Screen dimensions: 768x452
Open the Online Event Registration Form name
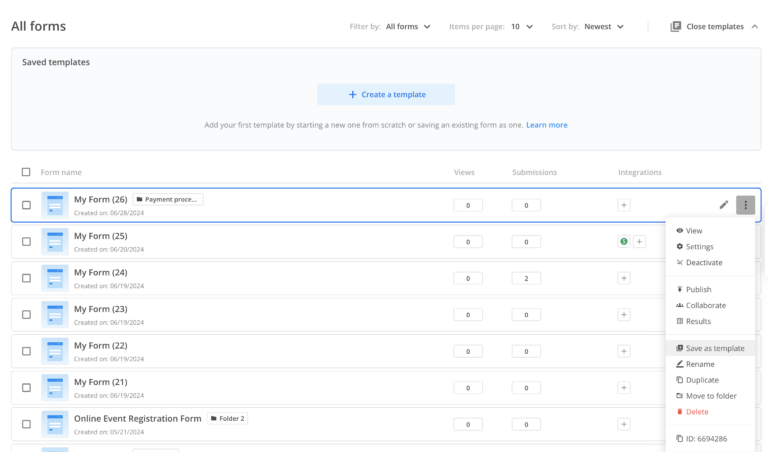click(138, 419)
